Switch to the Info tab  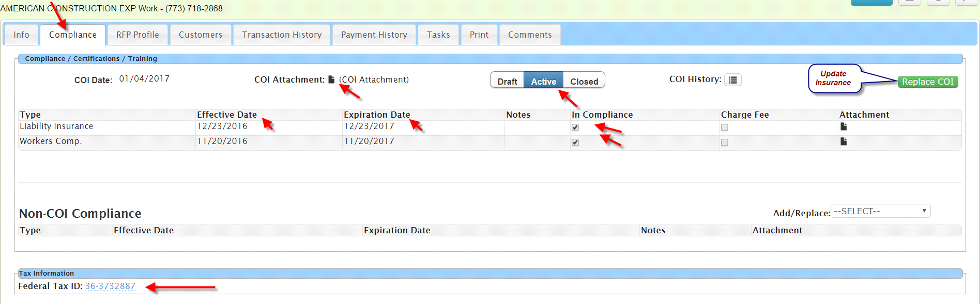pos(21,35)
